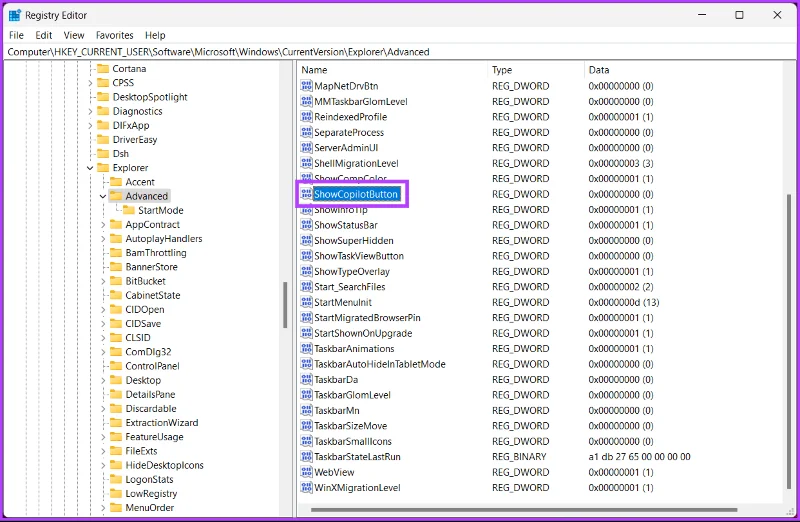Select the TaskbarSizeMove value name
This screenshot has height=522, width=800.
pyautogui.click(x=351, y=426)
